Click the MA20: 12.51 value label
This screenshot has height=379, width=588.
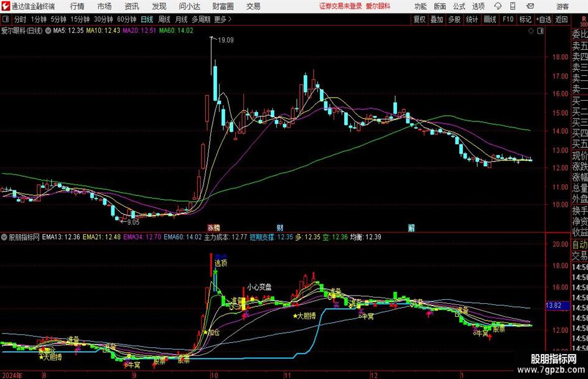(139, 30)
